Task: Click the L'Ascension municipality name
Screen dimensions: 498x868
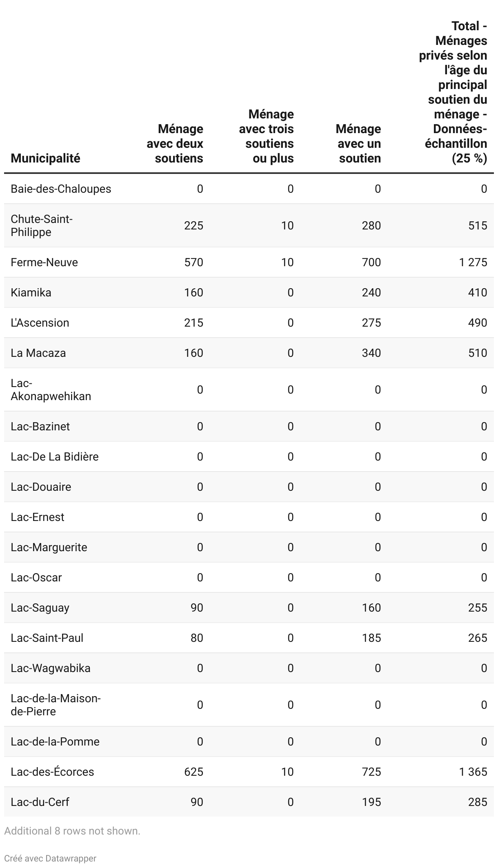Action: (40, 323)
